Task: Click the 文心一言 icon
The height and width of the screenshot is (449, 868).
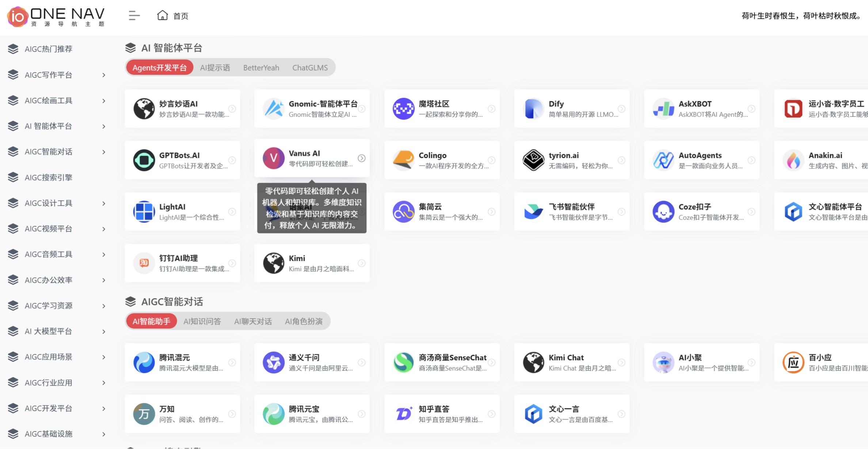Action: [x=533, y=414]
